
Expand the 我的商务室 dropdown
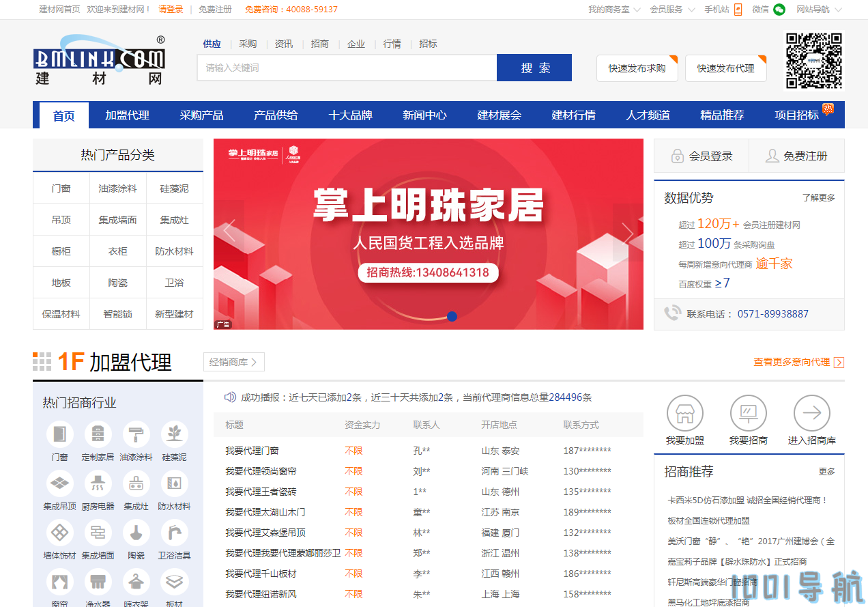(x=612, y=10)
